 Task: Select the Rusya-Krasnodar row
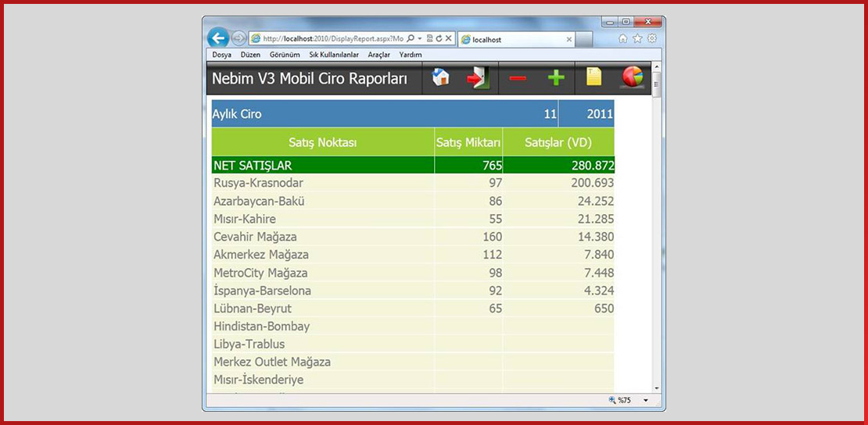click(x=413, y=183)
